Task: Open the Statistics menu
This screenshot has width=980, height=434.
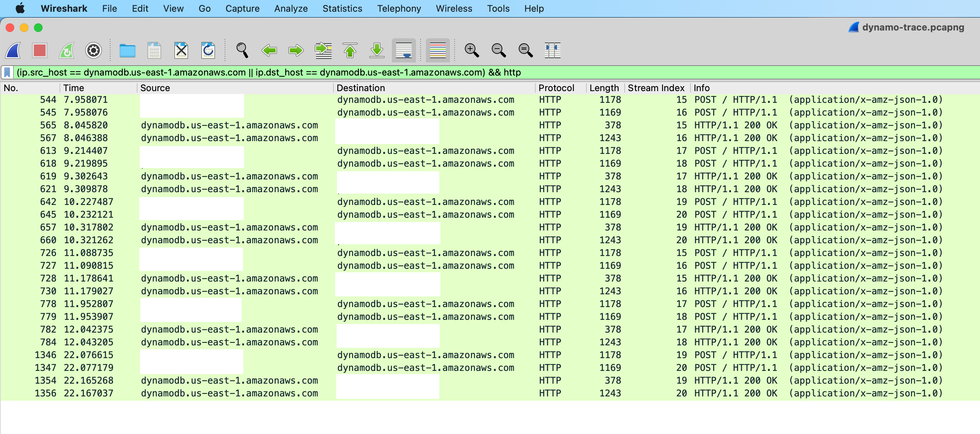Action: [x=342, y=9]
